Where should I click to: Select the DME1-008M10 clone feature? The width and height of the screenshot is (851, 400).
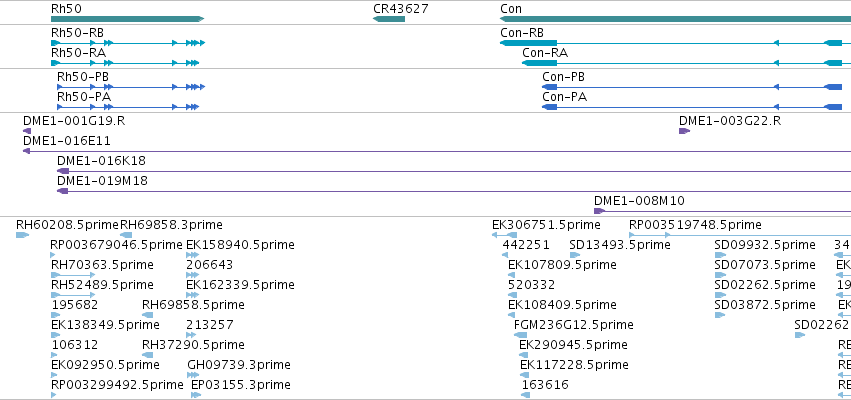click(x=722, y=211)
